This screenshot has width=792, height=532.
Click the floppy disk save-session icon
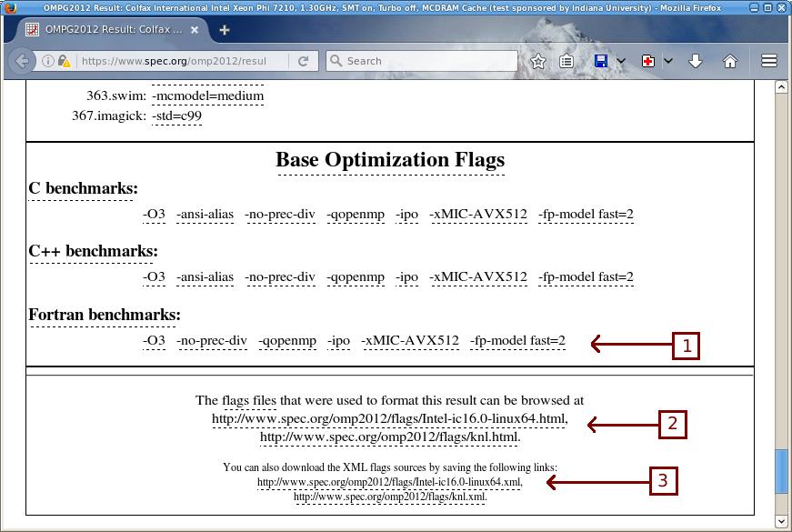click(599, 60)
